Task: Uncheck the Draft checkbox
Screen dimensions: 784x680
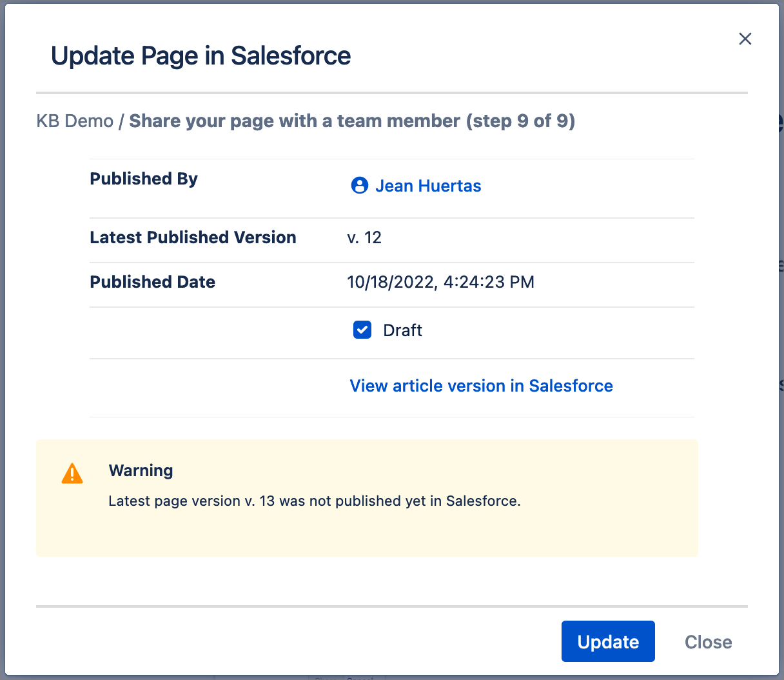Action: click(x=362, y=330)
